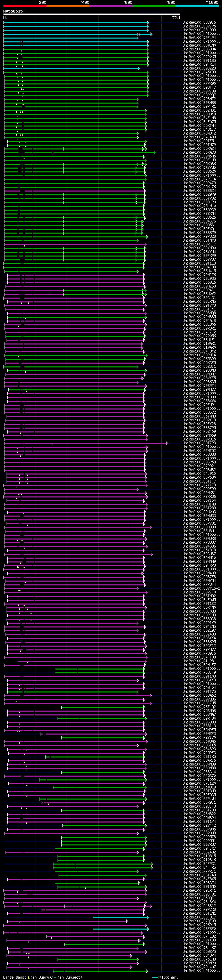Select hit label UniRef100_B9NHS7
Viewport: 222px width, 980px height.
(x=199, y=389)
